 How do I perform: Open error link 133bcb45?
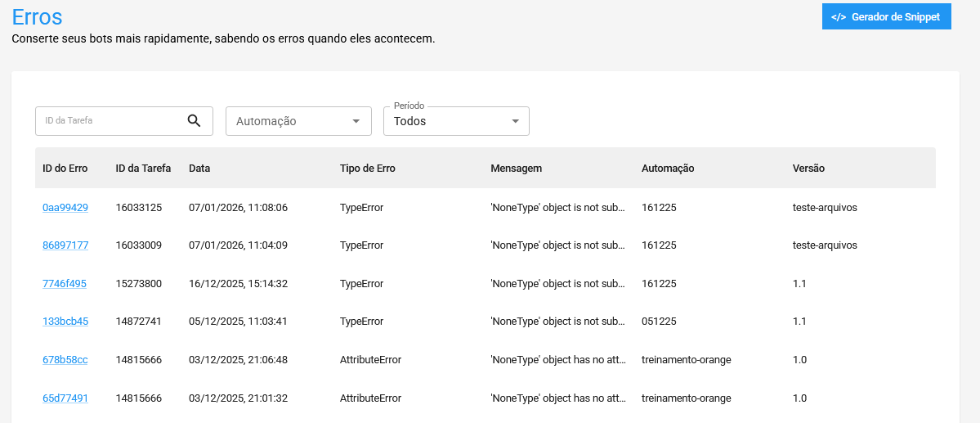[65, 322]
